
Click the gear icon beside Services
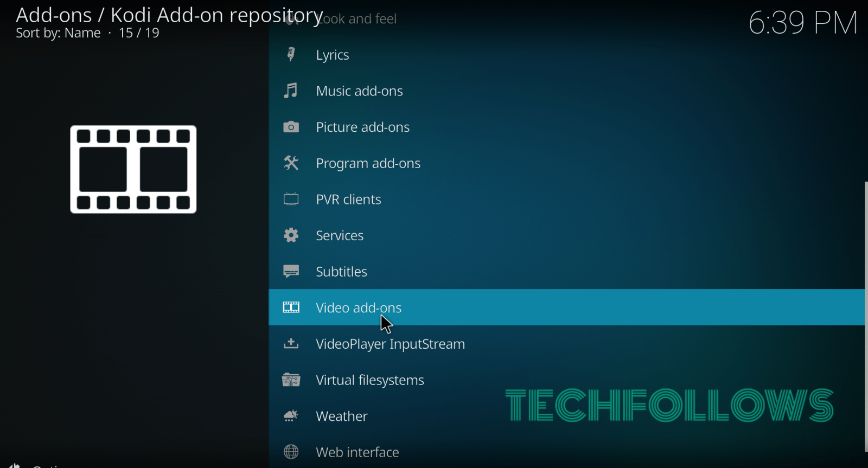click(x=291, y=235)
